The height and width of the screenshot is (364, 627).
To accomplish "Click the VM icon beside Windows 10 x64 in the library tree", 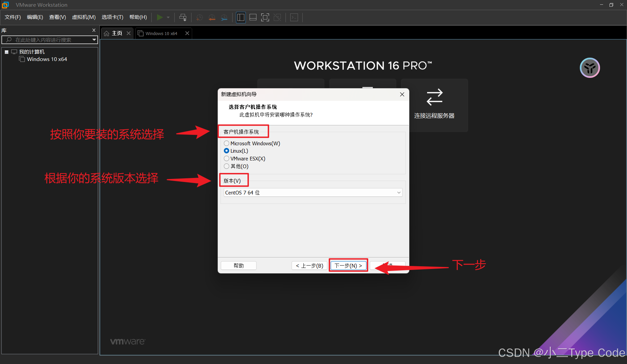I will (22, 59).
